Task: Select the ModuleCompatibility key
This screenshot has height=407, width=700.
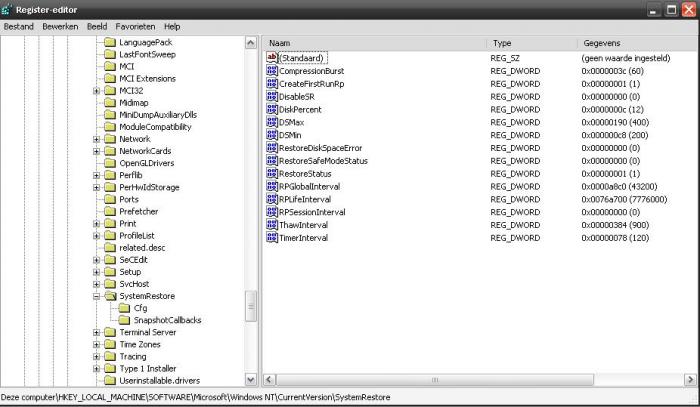Action: (155, 127)
